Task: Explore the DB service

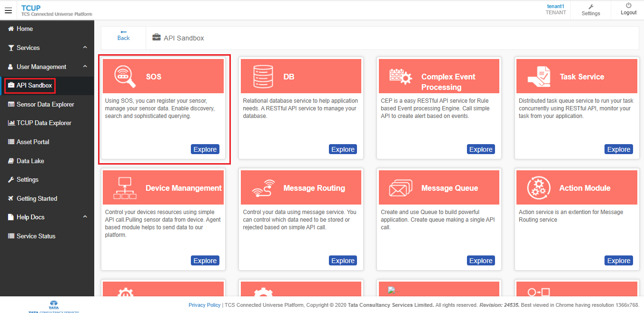Action: click(x=343, y=149)
